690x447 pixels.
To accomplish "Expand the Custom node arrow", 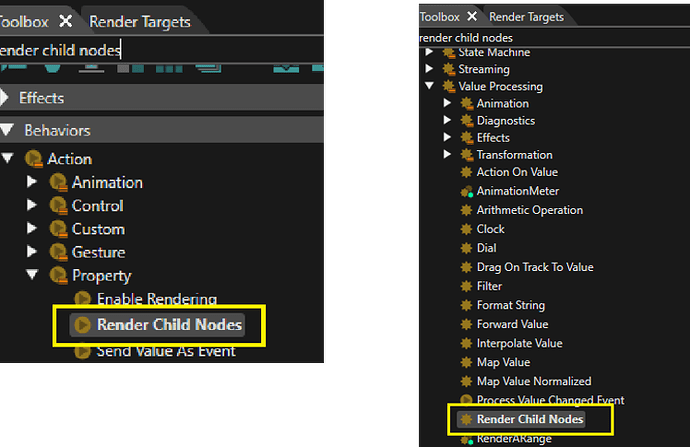I will 32,228.
